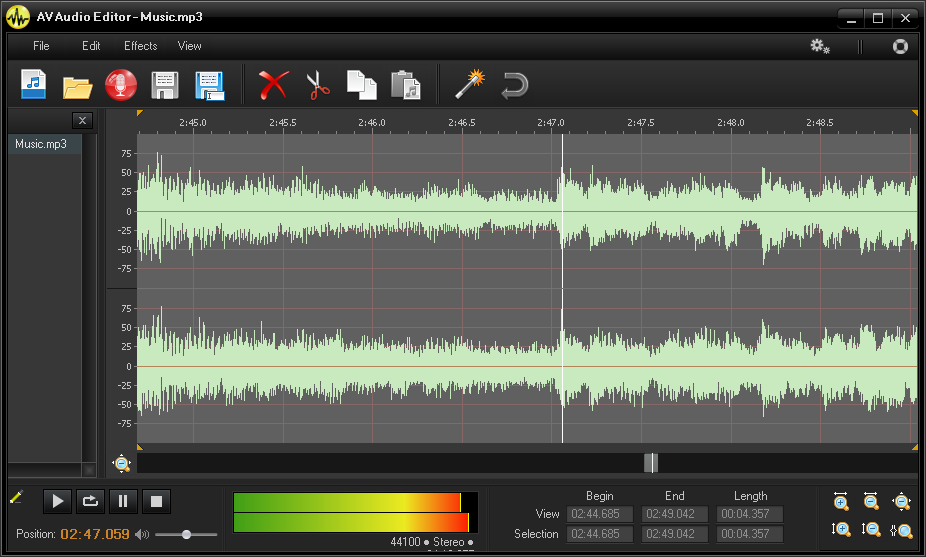
Task: Open folder icon to load audio
Action: [x=77, y=87]
